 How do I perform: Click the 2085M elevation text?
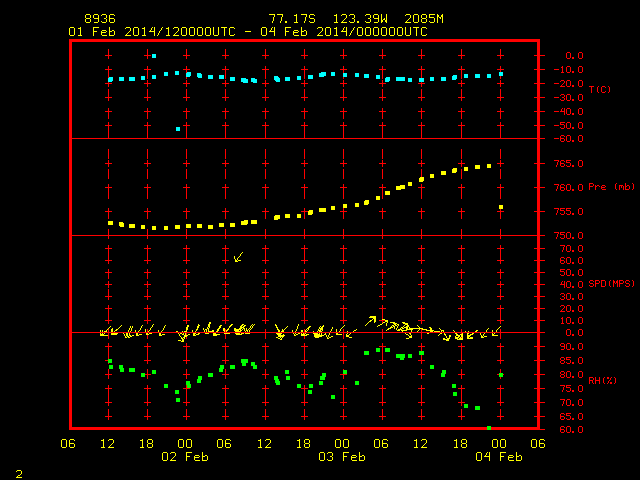tap(424, 19)
